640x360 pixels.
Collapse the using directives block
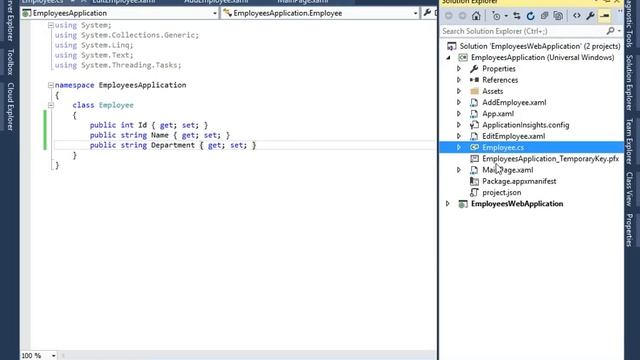[51, 25]
